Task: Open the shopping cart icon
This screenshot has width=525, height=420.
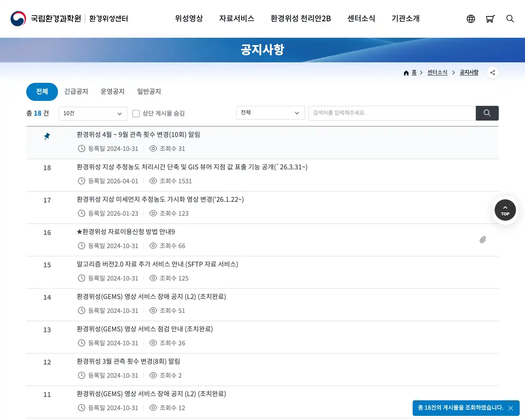Action: 490,19
